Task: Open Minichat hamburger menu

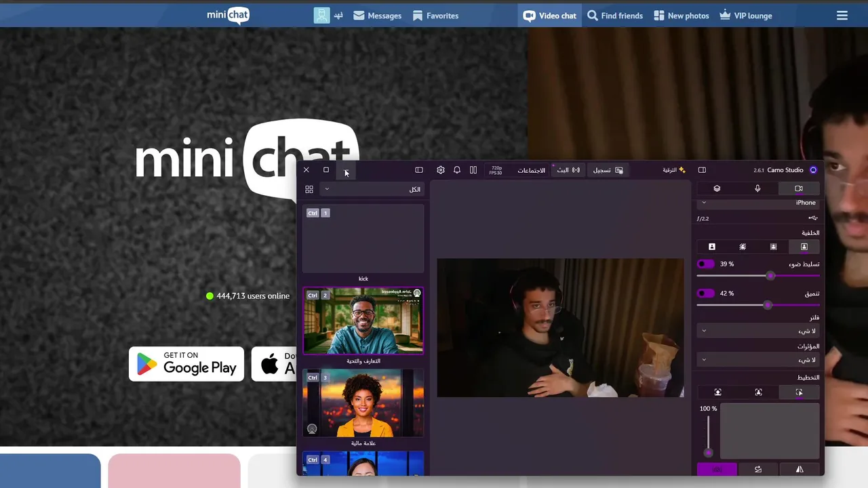Action: tap(842, 16)
